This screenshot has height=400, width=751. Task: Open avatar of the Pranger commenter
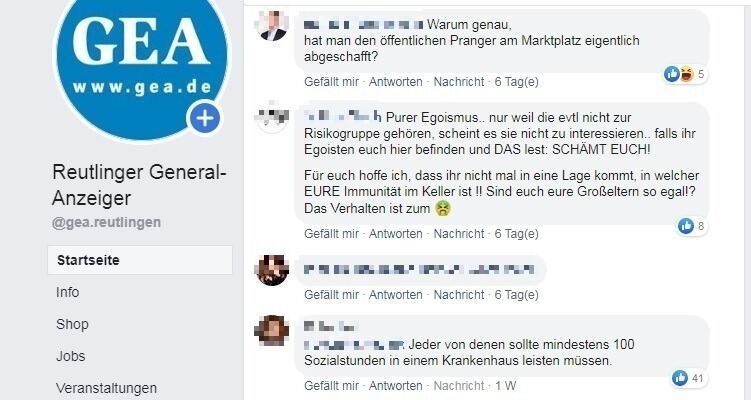[x=273, y=25]
